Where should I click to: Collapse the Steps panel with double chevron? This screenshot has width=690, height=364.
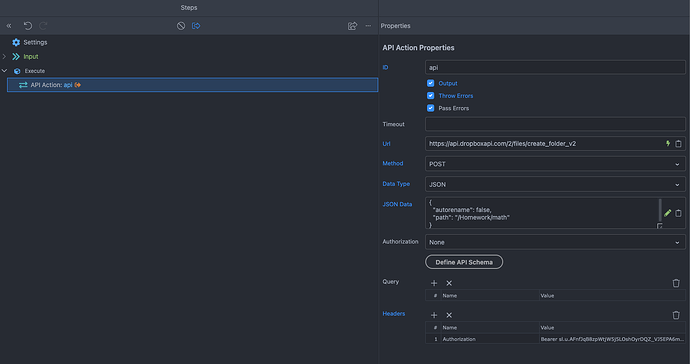(x=9, y=26)
